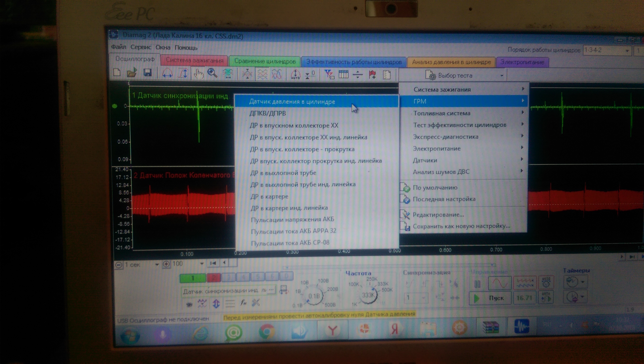The image size is (644, 364).
Task: Click Сохранить как новую настройку...
Action: 463,226
